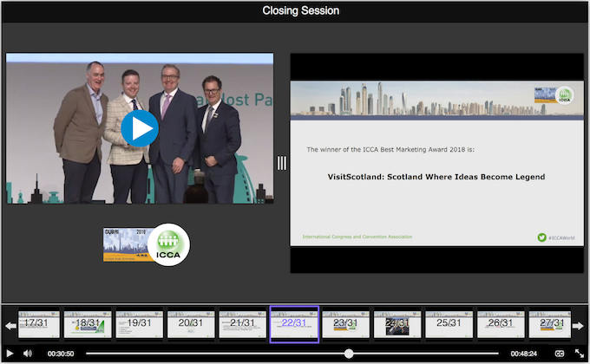This screenshot has width=590, height=364.
Task: Select slide thumbnail 18/31
Action: coord(88,324)
